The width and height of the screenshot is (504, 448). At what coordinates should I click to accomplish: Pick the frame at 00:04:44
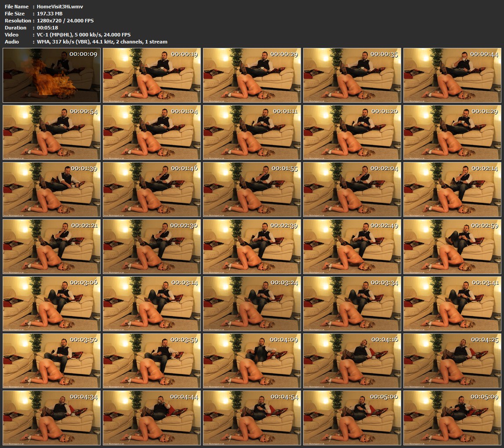point(152,418)
